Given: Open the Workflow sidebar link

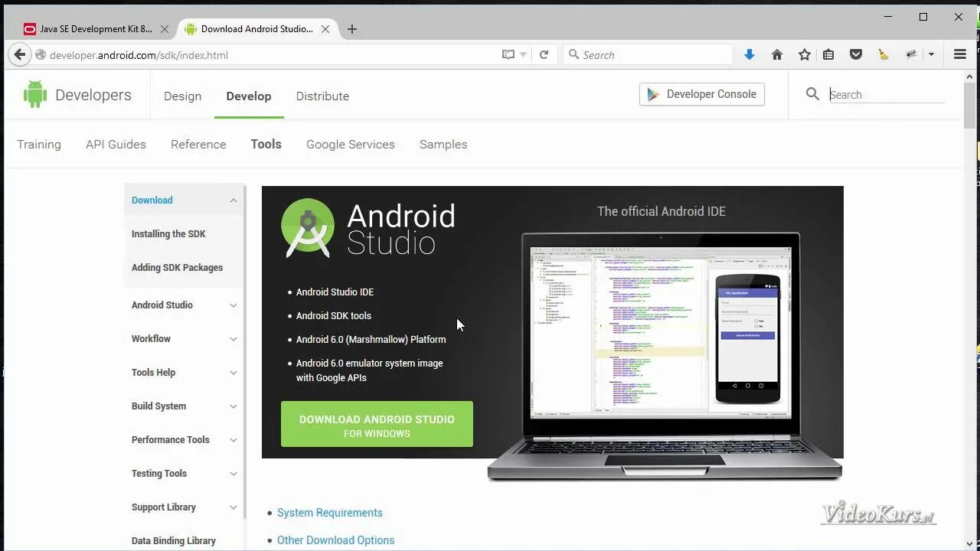Looking at the screenshot, I should 151,339.
